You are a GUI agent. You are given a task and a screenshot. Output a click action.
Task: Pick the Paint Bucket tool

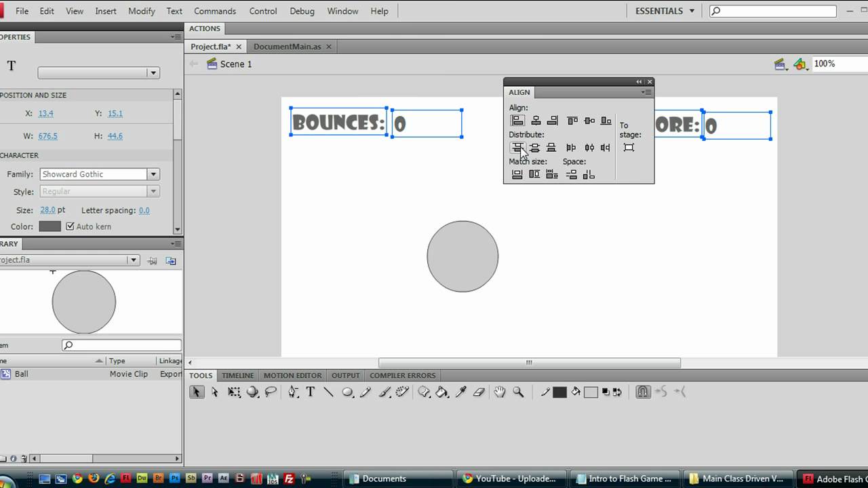pyautogui.click(x=442, y=392)
